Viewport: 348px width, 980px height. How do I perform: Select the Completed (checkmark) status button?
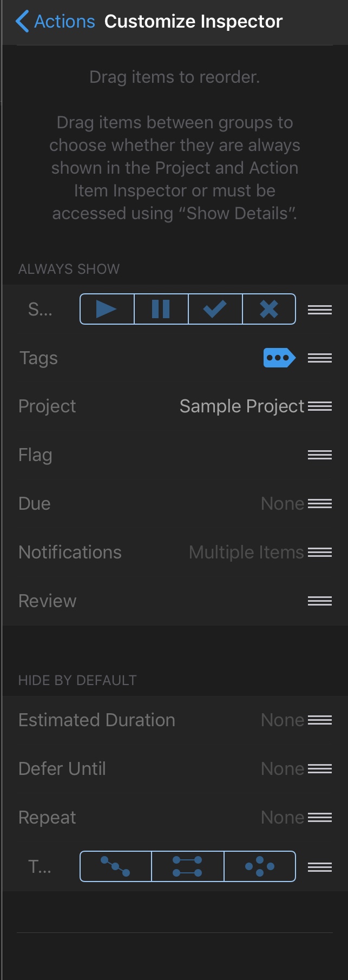pyautogui.click(x=215, y=309)
